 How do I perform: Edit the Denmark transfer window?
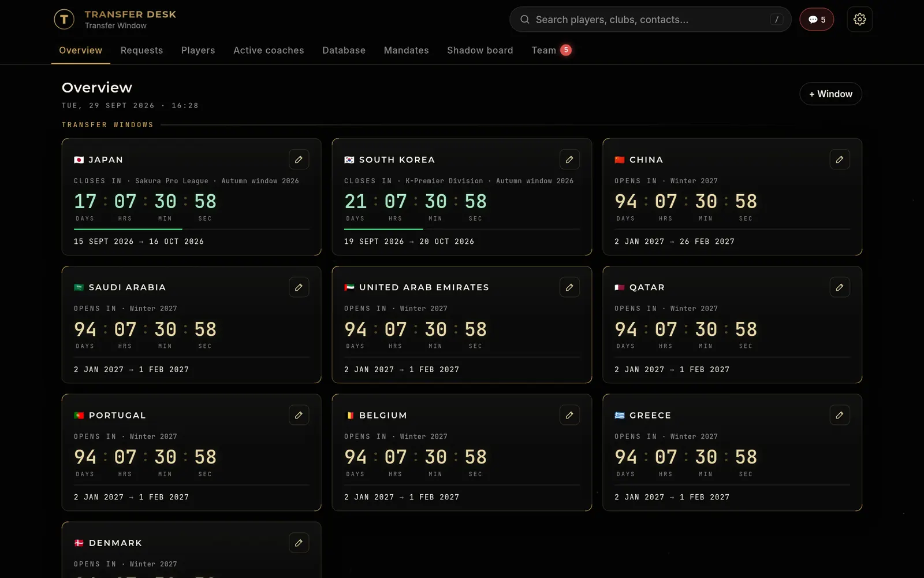(x=299, y=543)
